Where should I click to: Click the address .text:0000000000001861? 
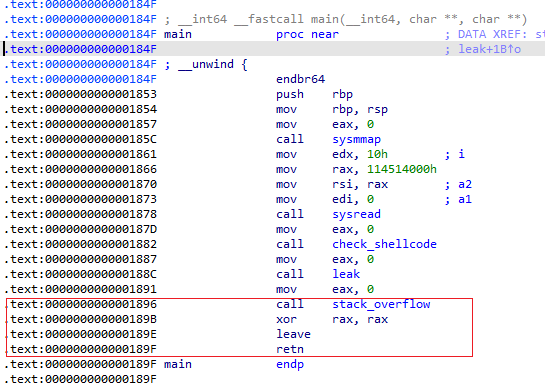(x=80, y=154)
